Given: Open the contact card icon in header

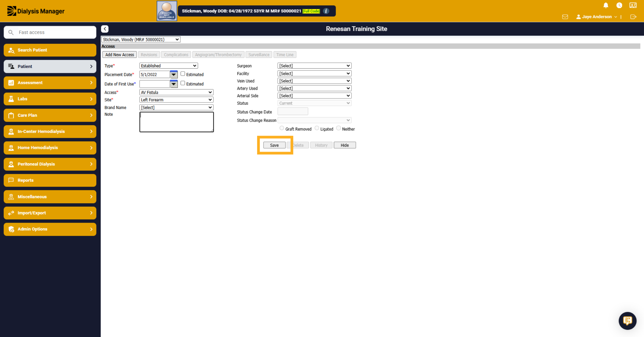Looking at the screenshot, I should (633, 5).
